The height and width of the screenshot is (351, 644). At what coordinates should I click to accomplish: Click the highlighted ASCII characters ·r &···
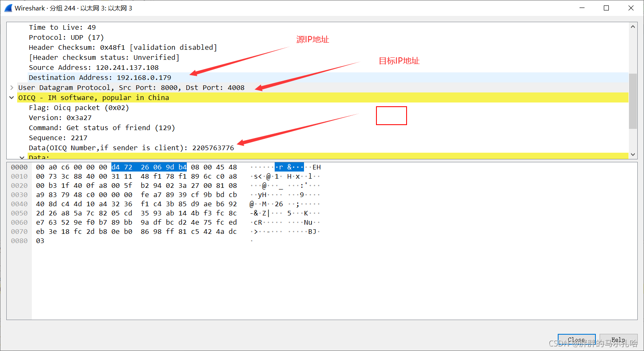coord(289,167)
